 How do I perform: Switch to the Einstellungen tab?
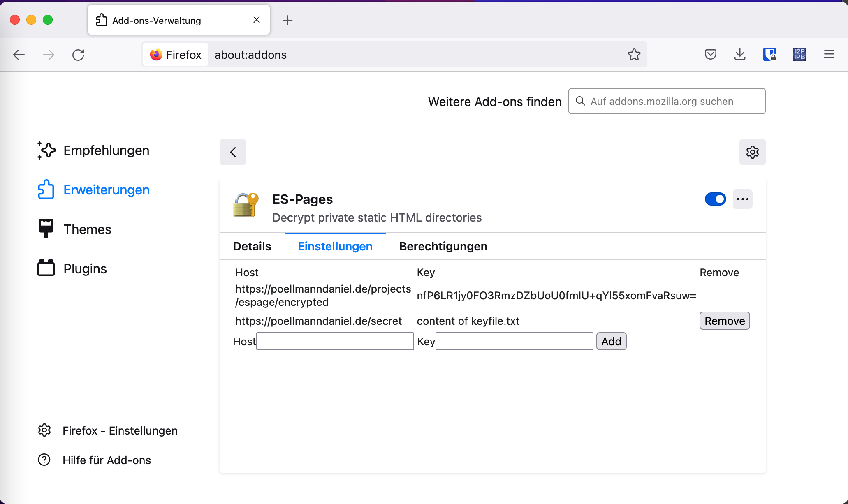(x=335, y=246)
